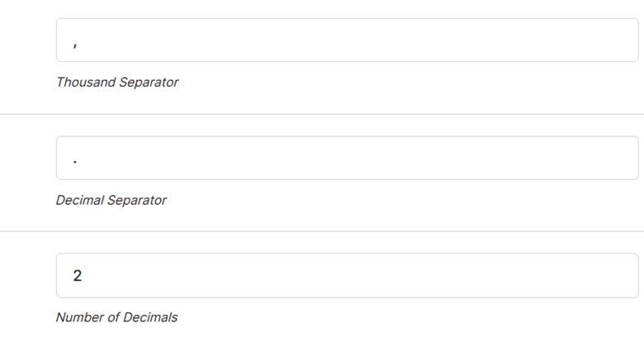Click the divider line below Thousand Separator
Viewport: 644px width, 337px height.
(x=322, y=114)
